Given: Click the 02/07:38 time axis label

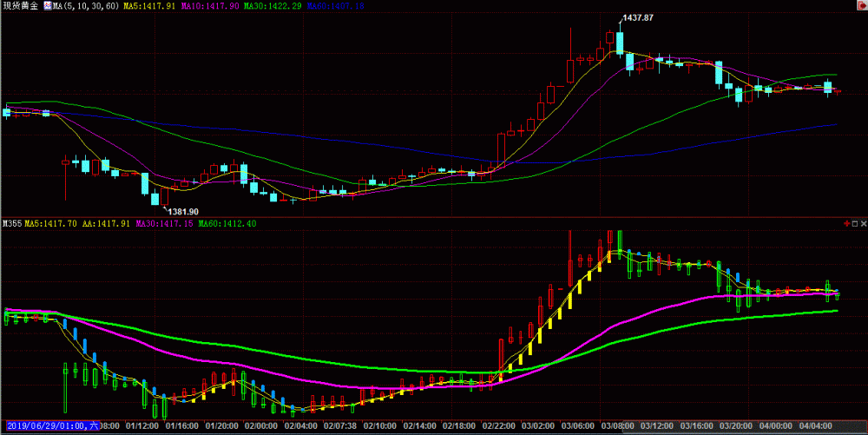Looking at the screenshot, I should pos(340,426).
